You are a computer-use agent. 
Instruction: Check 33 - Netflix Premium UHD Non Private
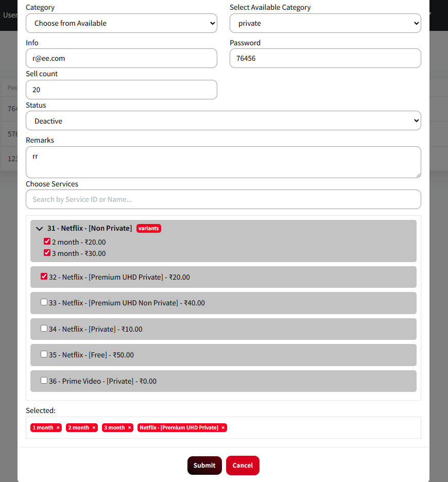click(x=44, y=302)
